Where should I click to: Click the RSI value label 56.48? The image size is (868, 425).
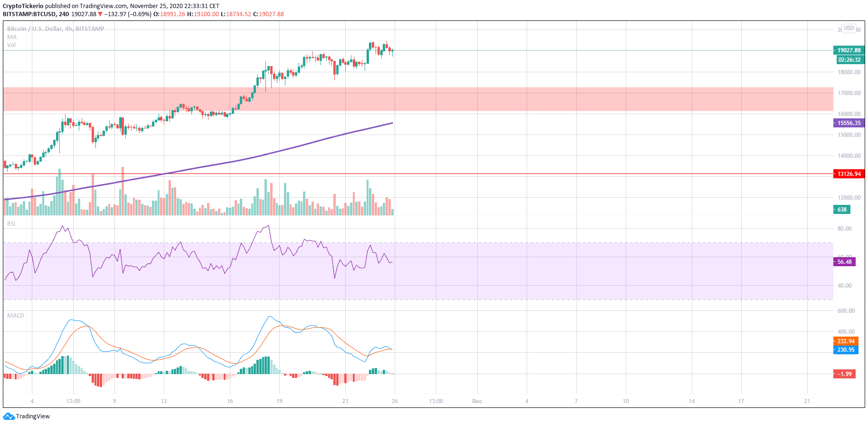point(844,262)
